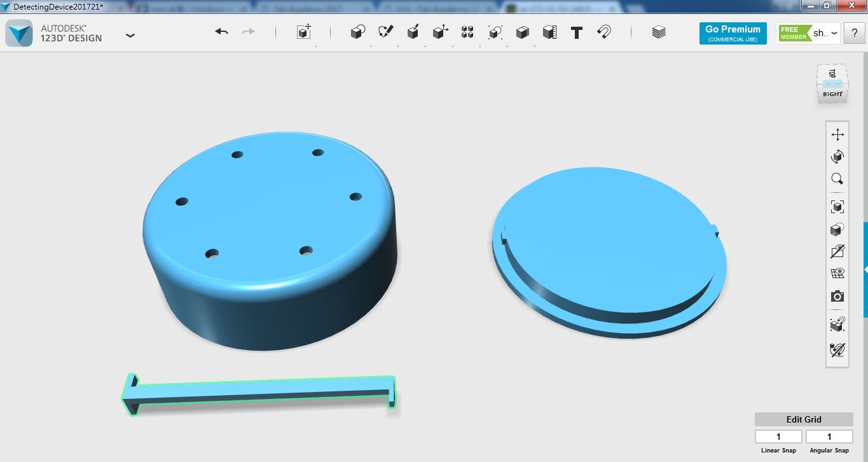The height and width of the screenshot is (462, 868).
Task: Click the Angular Snap value field
Action: [x=829, y=437]
